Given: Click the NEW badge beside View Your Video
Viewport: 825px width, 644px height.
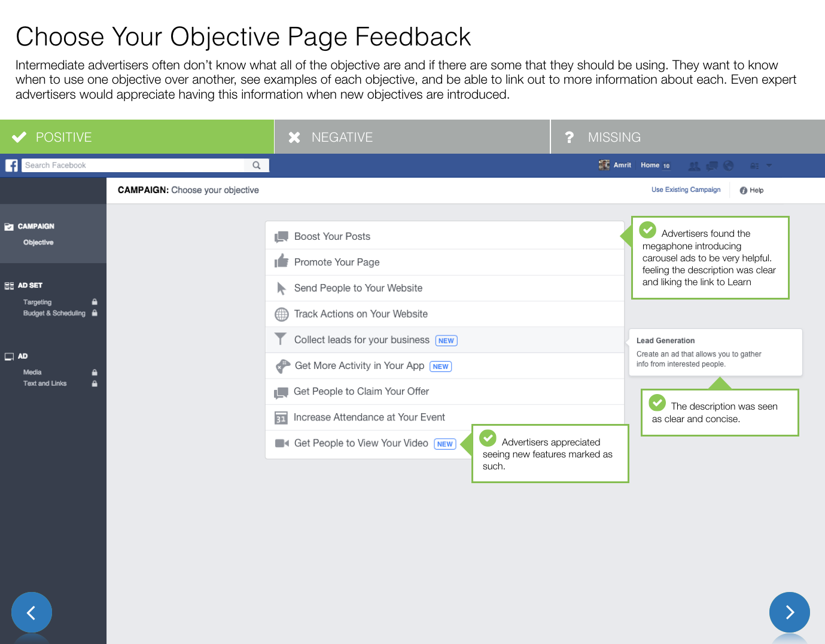Looking at the screenshot, I should [445, 444].
